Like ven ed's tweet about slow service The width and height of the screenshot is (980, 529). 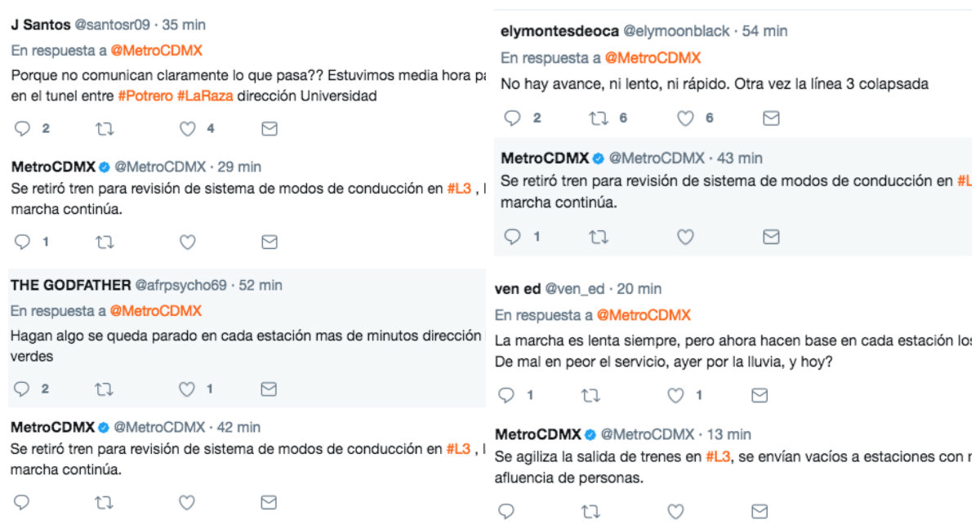click(675, 396)
